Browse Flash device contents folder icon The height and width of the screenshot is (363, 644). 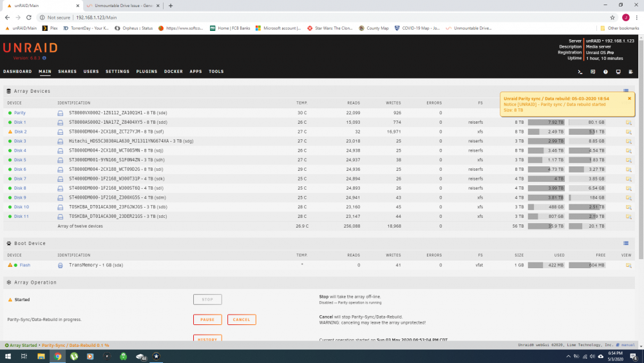[629, 265]
